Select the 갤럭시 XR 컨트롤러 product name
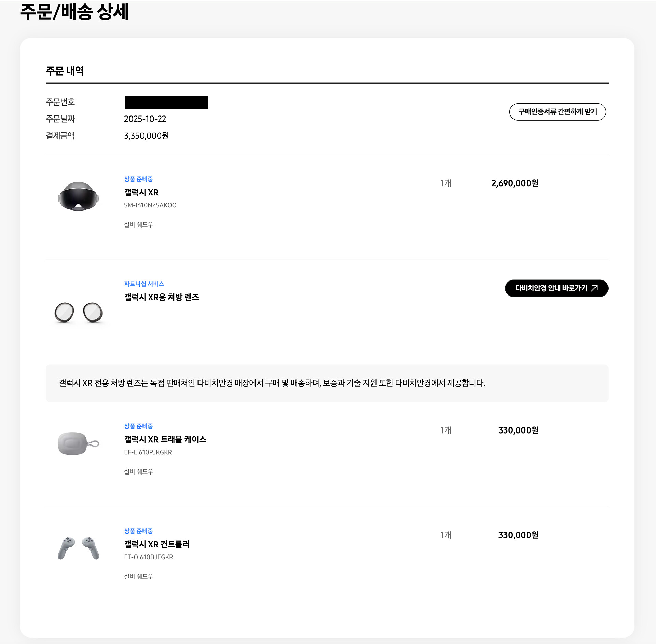656x644 pixels. [x=156, y=544]
